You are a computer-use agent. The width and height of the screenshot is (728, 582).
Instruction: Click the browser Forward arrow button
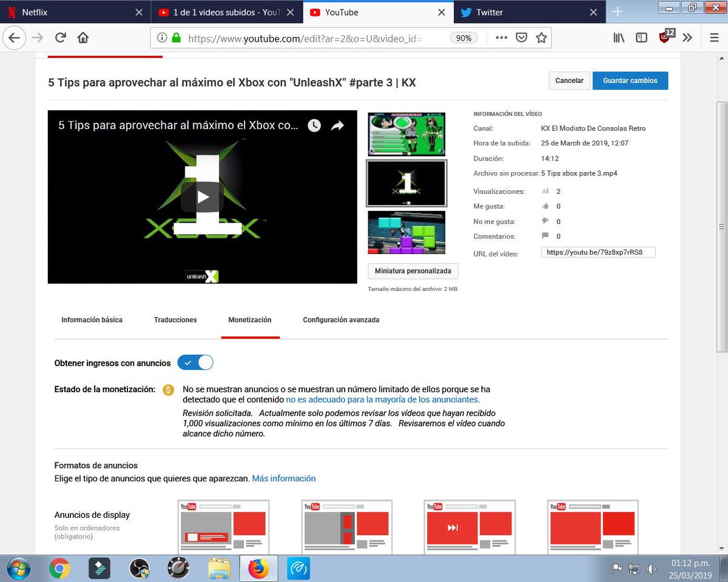(38, 38)
